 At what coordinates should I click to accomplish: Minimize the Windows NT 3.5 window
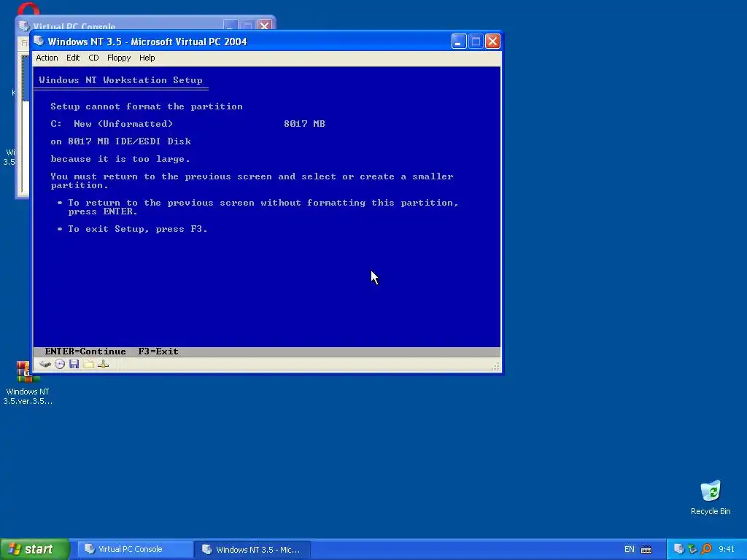point(458,42)
